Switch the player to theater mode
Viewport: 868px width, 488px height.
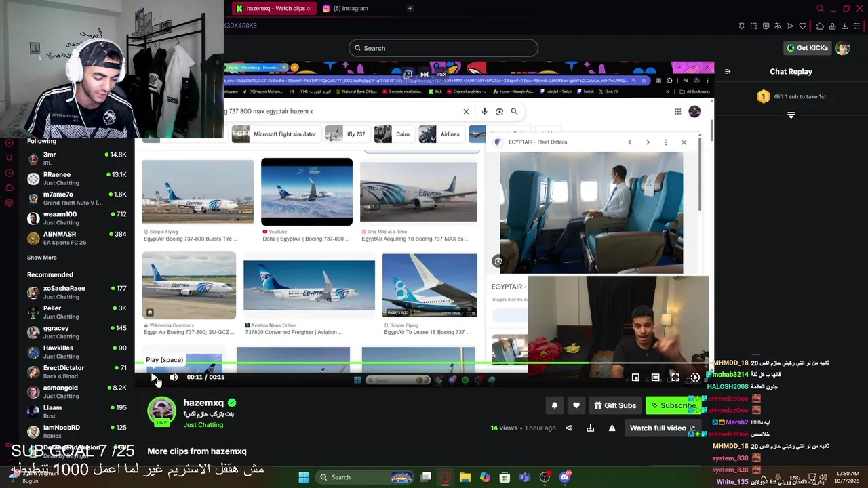pyautogui.click(x=655, y=378)
